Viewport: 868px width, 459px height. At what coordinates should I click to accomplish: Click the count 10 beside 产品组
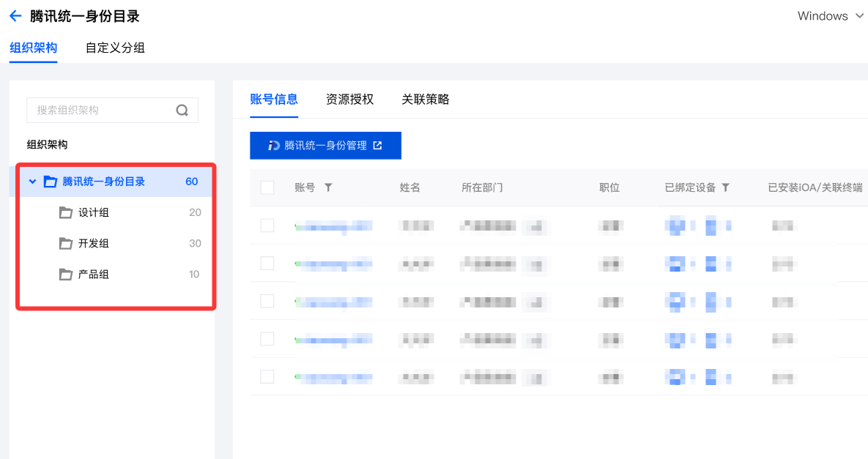194,275
